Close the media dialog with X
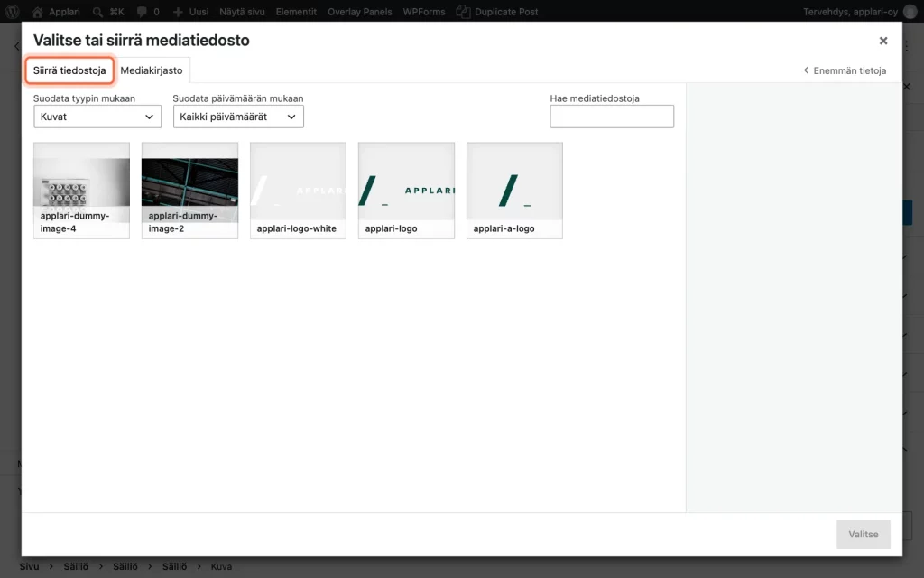 883,41
